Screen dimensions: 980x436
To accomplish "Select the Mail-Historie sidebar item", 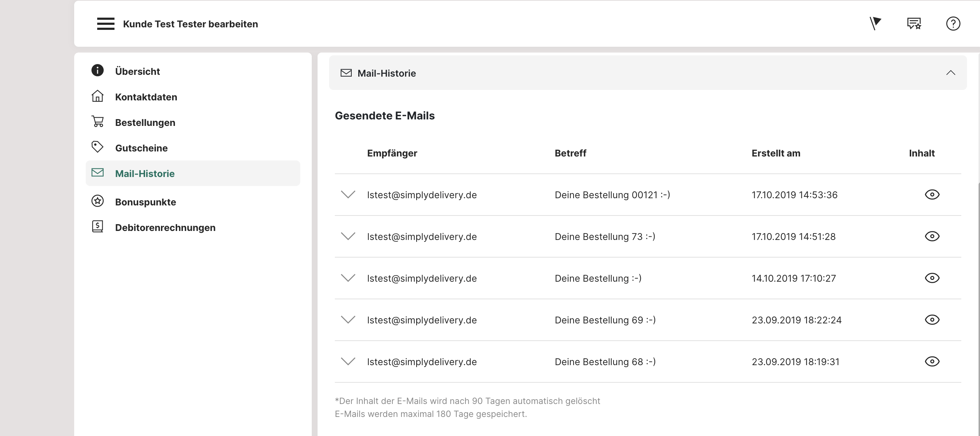I will (145, 173).
